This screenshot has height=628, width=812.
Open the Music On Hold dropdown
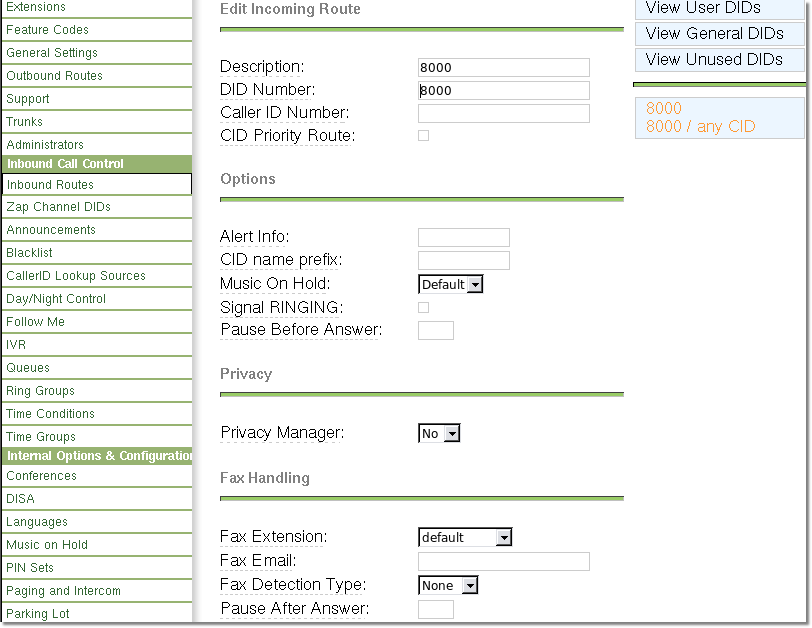tap(451, 284)
